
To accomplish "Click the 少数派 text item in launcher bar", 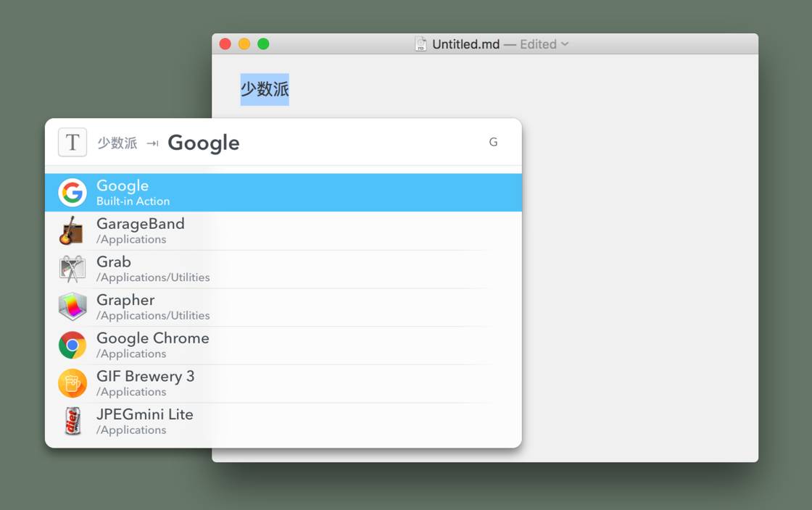I will click(117, 143).
